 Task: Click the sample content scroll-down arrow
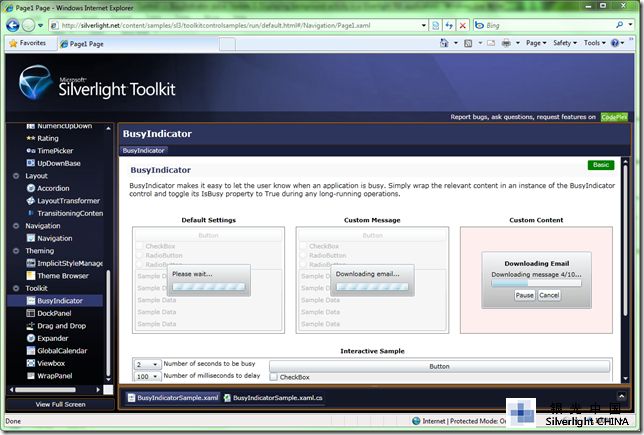click(625, 379)
